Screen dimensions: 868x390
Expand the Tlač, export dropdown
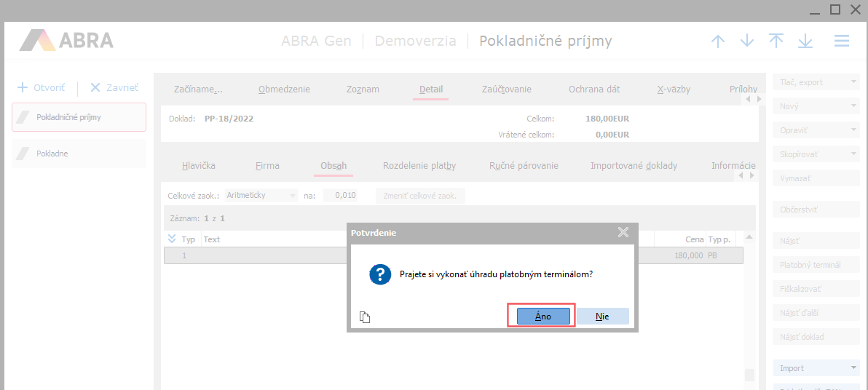coord(816,82)
